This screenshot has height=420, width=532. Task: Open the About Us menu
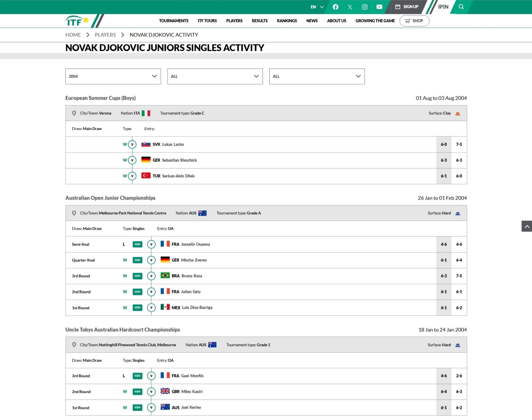pyautogui.click(x=337, y=21)
